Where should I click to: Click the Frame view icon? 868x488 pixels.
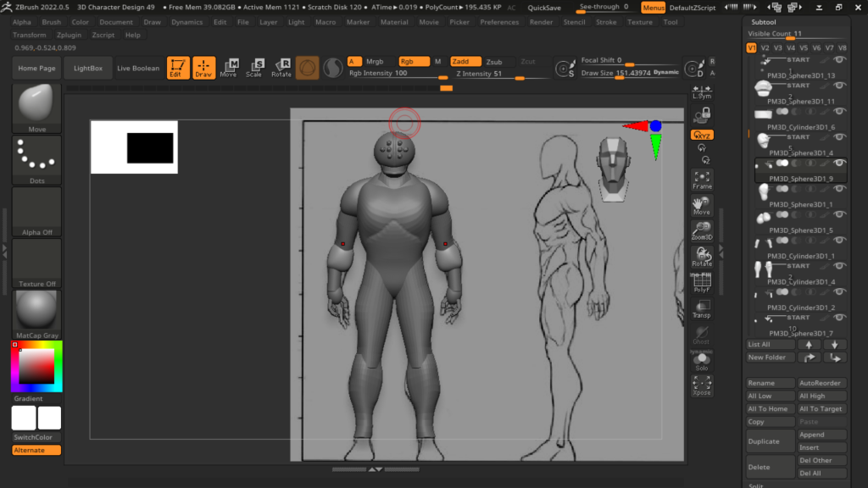pyautogui.click(x=702, y=179)
